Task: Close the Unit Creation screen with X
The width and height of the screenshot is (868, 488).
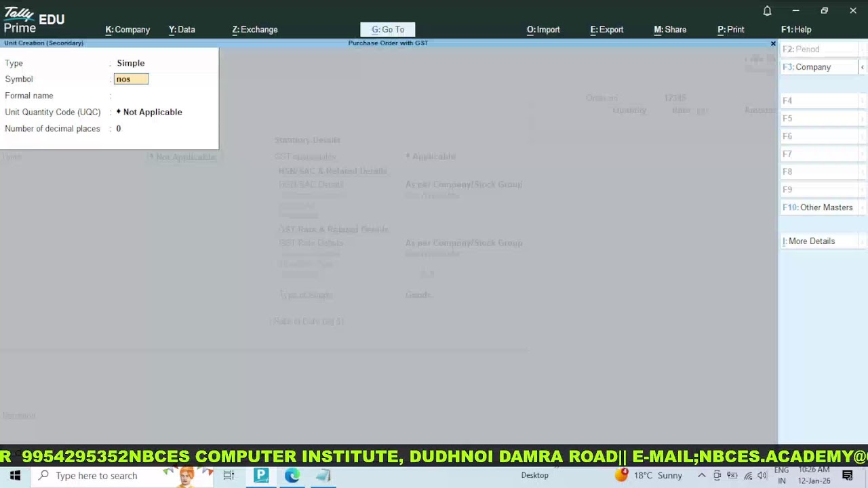Action: coord(772,43)
